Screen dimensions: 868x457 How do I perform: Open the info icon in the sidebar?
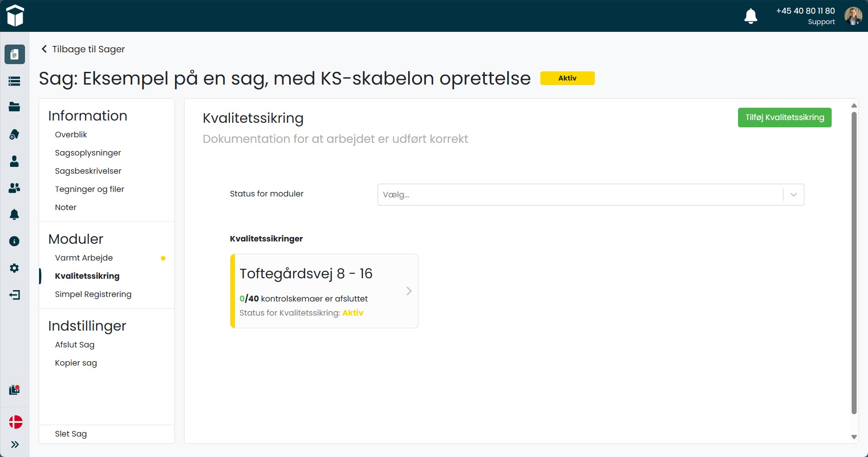tap(15, 241)
